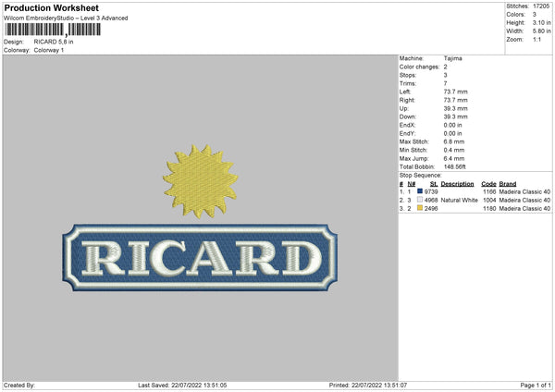
Task: Click the 'Code' column header
Action: click(488, 184)
